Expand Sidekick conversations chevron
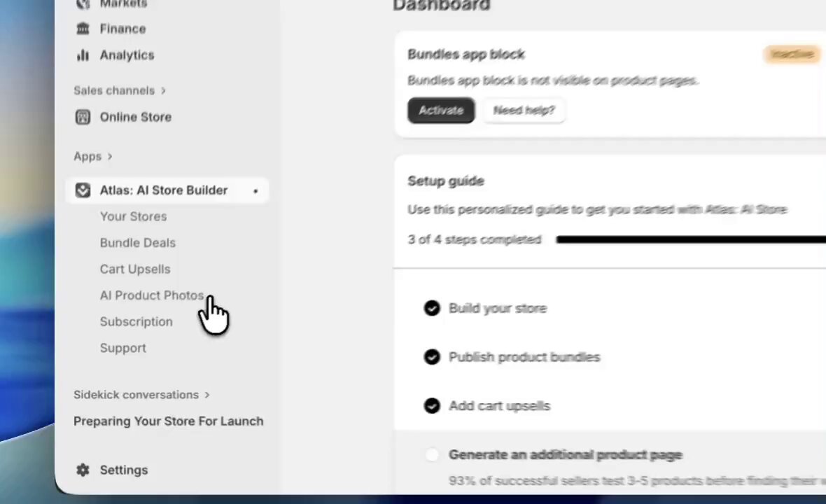 click(x=207, y=395)
